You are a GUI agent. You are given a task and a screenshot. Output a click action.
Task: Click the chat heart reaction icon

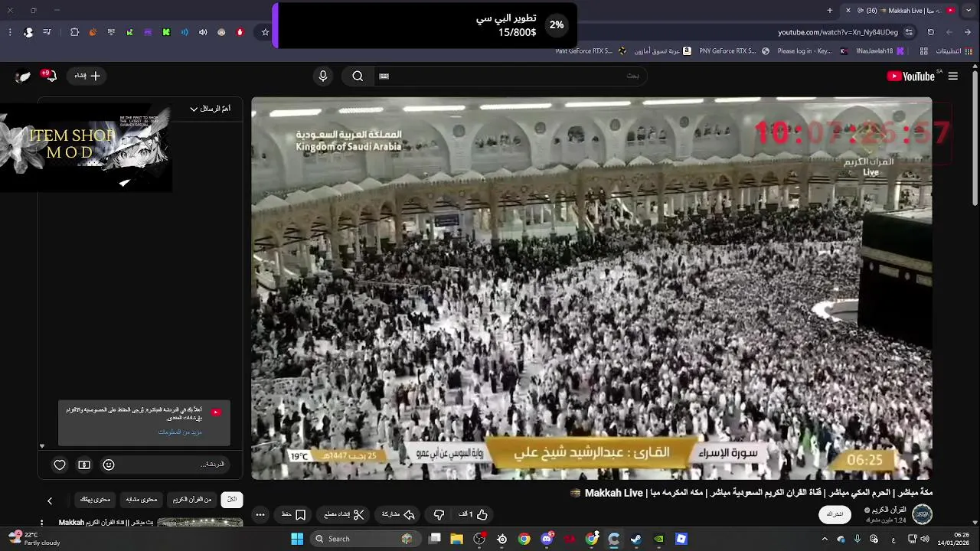click(x=60, y=465)
